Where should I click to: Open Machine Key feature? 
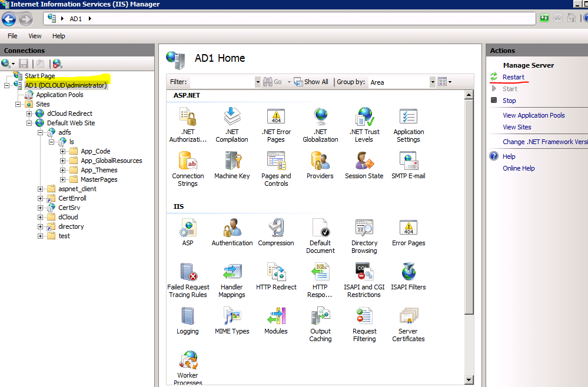click(x=232, y=166)
